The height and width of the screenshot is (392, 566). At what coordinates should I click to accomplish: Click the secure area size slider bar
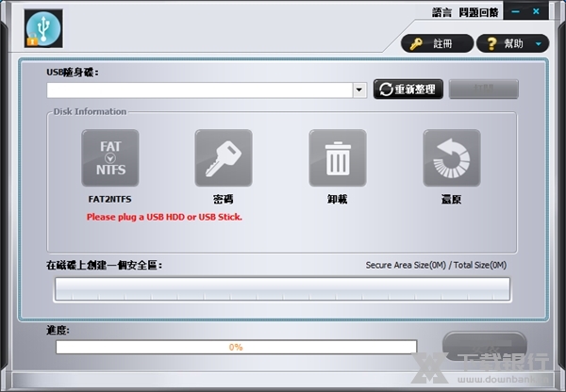(282, 289)
